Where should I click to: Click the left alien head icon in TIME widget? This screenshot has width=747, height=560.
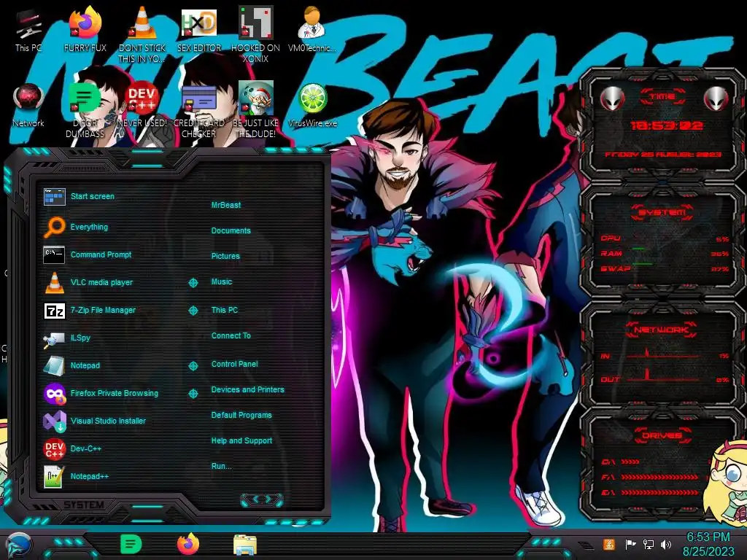pos(612,98)
